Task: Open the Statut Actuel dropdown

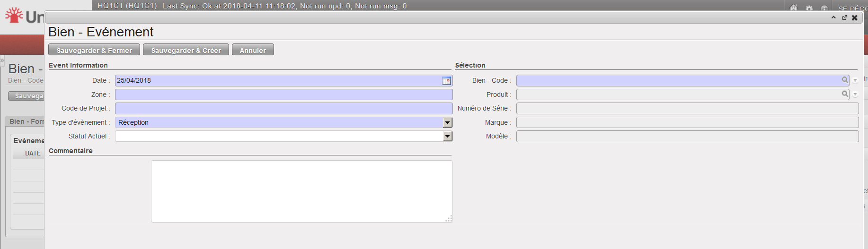Action: [447, 136]
